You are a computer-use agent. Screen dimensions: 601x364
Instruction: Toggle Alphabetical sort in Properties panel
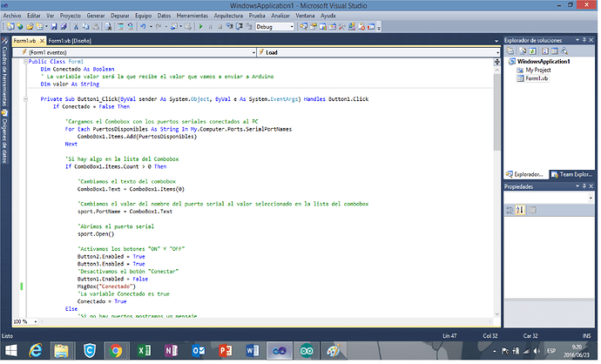pos(521,211)
